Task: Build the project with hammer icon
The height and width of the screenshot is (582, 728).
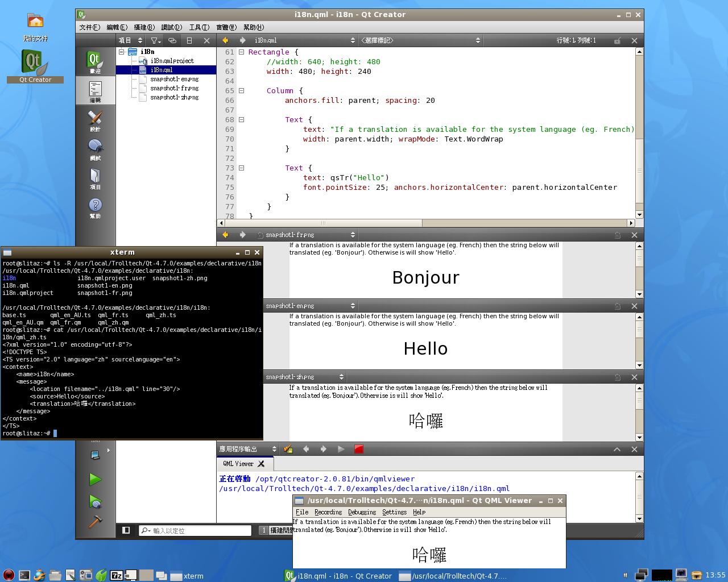Action: [x=95, y=521]
